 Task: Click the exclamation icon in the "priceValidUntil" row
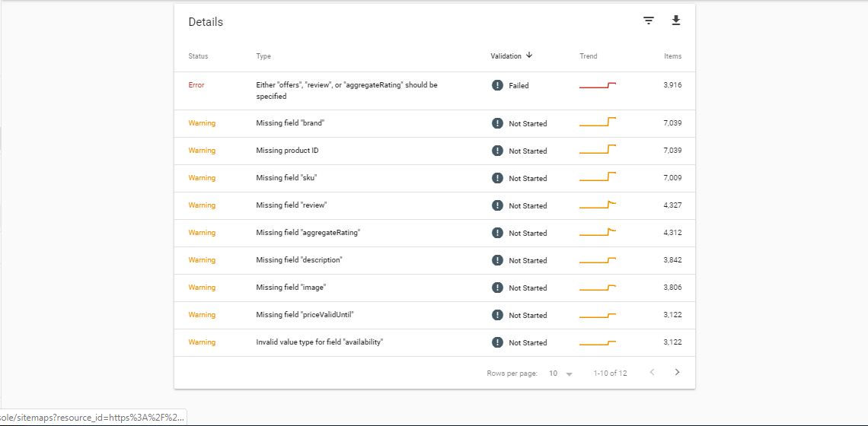[497, 315]
